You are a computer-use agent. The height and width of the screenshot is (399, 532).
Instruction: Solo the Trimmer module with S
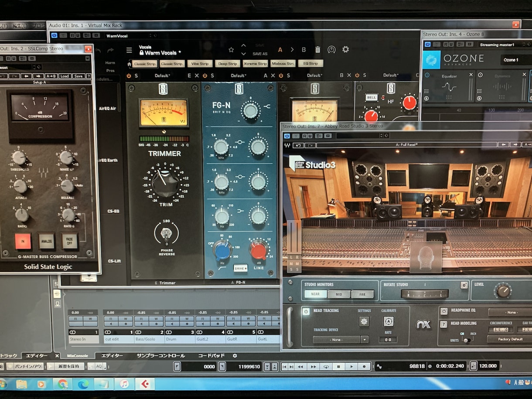pos(136,75)
